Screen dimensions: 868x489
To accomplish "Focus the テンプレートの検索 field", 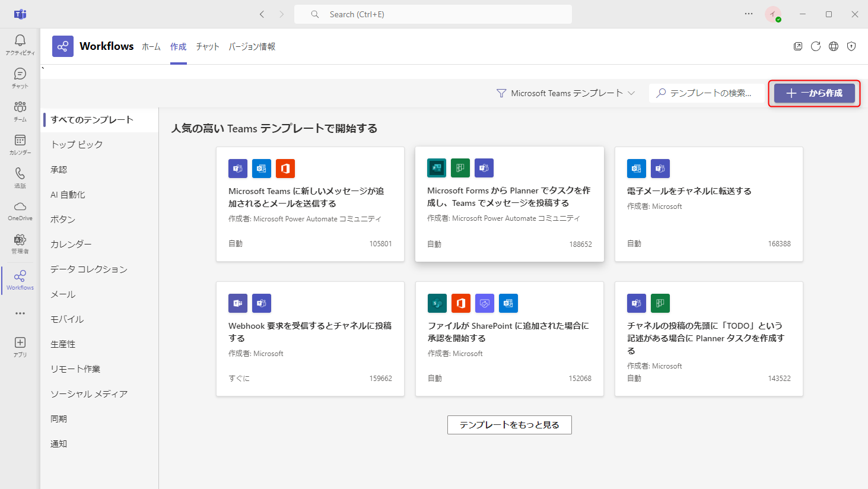I will (706, 93).
